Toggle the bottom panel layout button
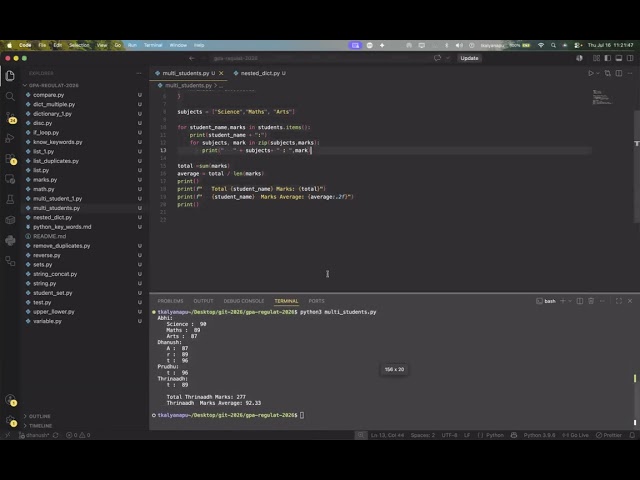640x480 pixels. pos(619,58)
